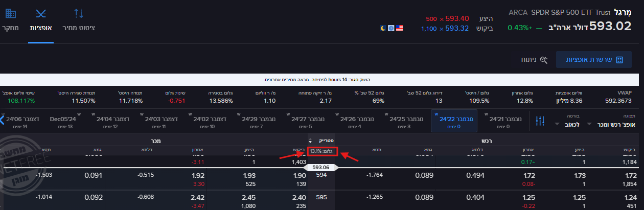Click call ask 1.73 in 594 row
The image size is (644, 210).
pyautogui.click(x=581, y=175)
